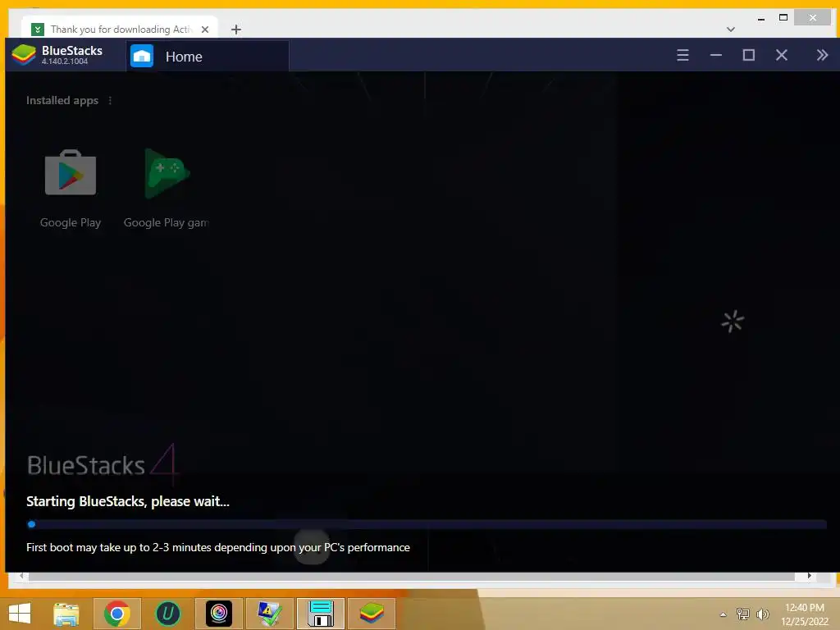This screenshot has width=840, height=630.
Task: Open the checkmark installer icon on the taskbar
Action: (269, 614)
